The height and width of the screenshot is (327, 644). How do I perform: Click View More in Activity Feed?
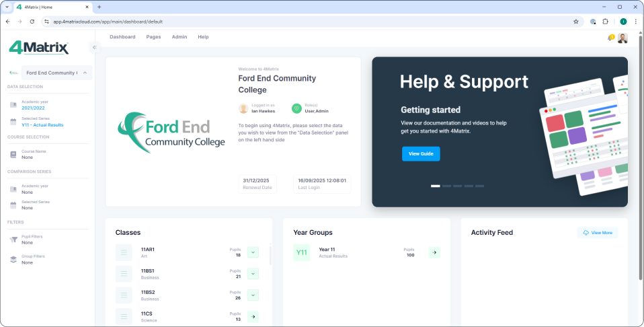[x=598, y=232]
